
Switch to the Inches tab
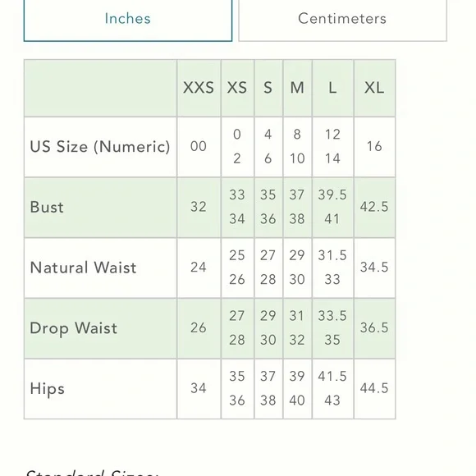pyautogui.click(x=128, y=19)
